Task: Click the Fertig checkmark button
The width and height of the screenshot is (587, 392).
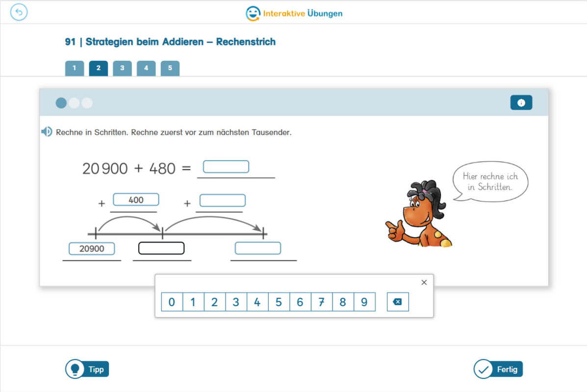Action: point(498,369)
